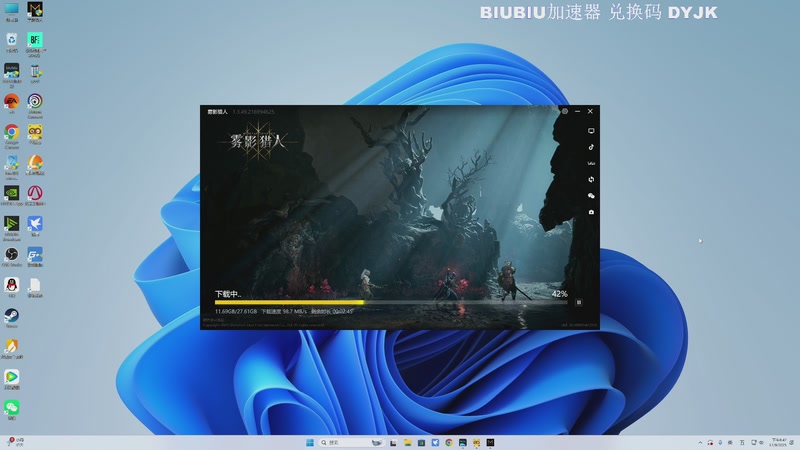Image resolution: width=800 pixels, height=450 pixels.
Task: Open the blank document file on desktop
Action: [x=35, y=287]
